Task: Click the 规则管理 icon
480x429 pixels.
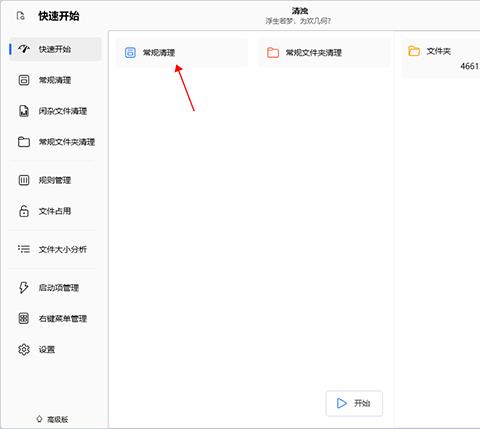Action: pos(24,180)
